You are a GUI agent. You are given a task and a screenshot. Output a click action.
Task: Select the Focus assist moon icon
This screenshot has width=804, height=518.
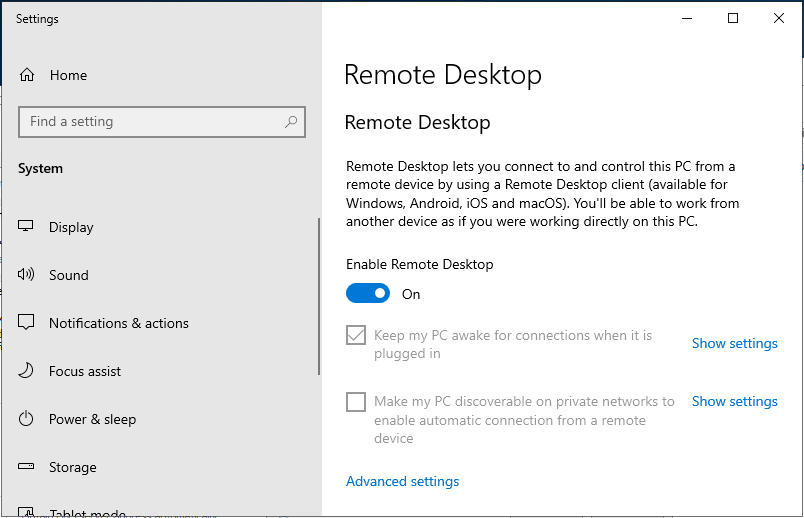point(26,370)
